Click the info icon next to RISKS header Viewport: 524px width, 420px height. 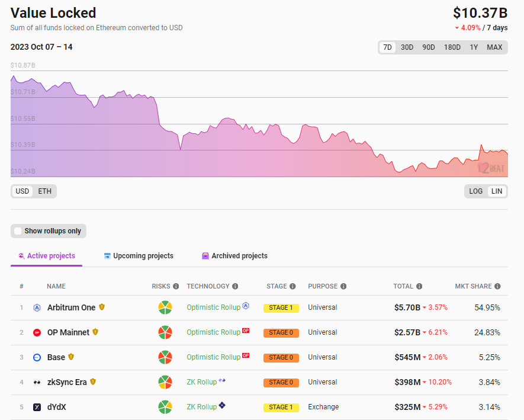[x=176, y=287]
